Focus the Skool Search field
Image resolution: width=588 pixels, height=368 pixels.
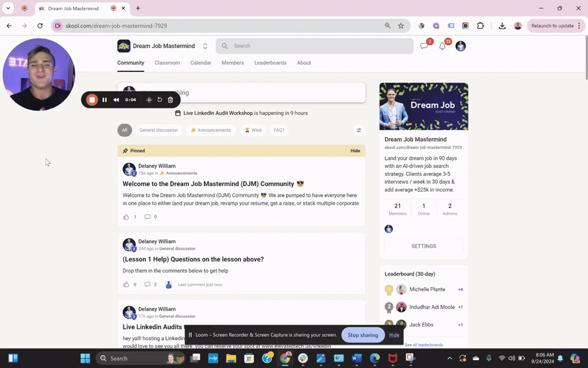click(x=315, y=46)
